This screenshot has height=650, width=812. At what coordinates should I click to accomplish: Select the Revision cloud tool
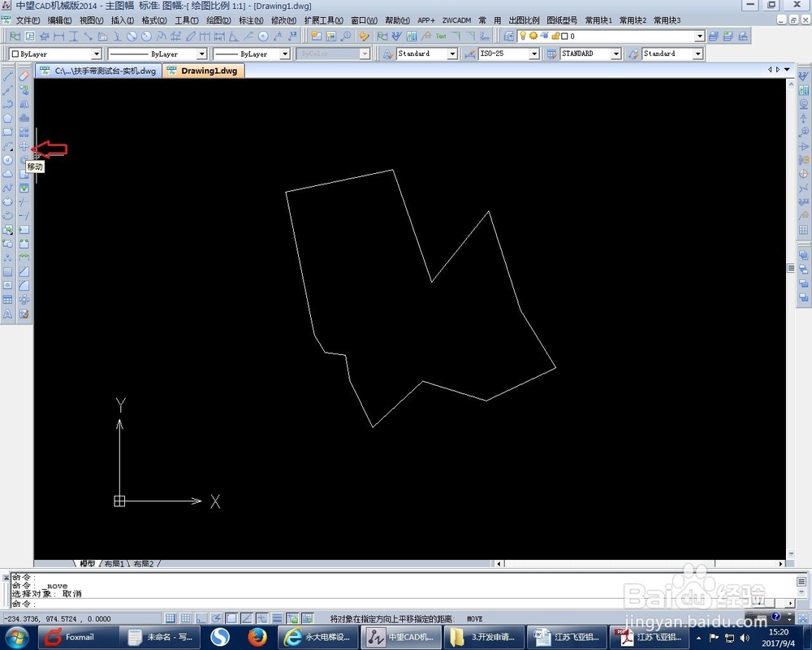coord(8,174)
